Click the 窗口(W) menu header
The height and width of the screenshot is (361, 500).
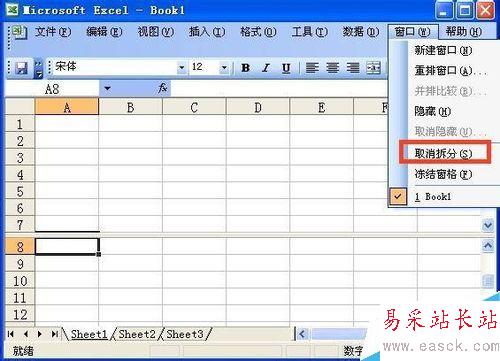tap(413, 32)
